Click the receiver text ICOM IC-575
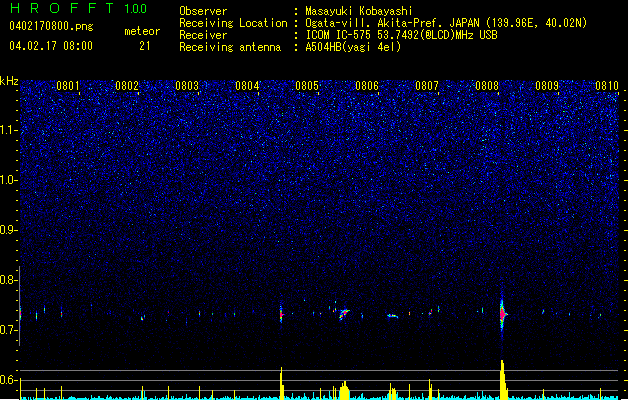 [x=339, y=35]
